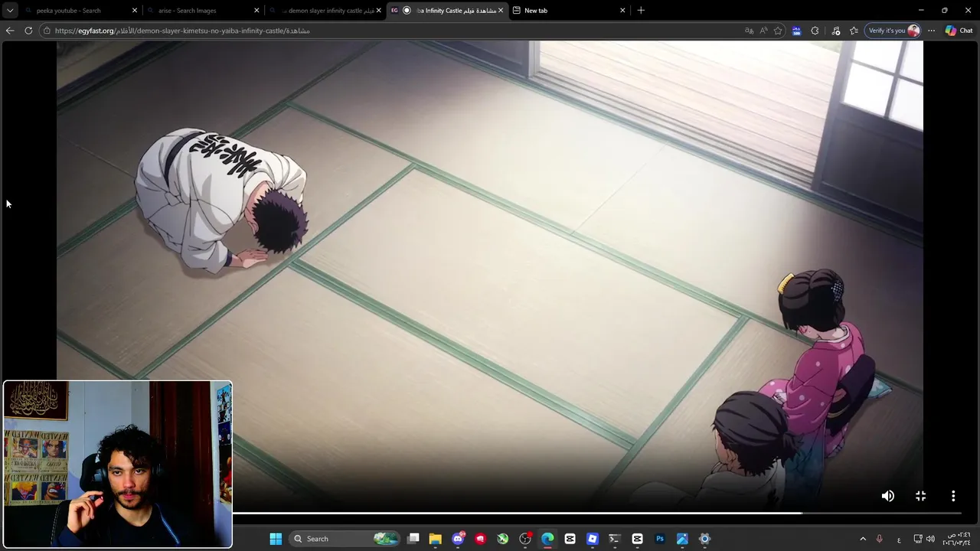Close the New tab tab

622,11
